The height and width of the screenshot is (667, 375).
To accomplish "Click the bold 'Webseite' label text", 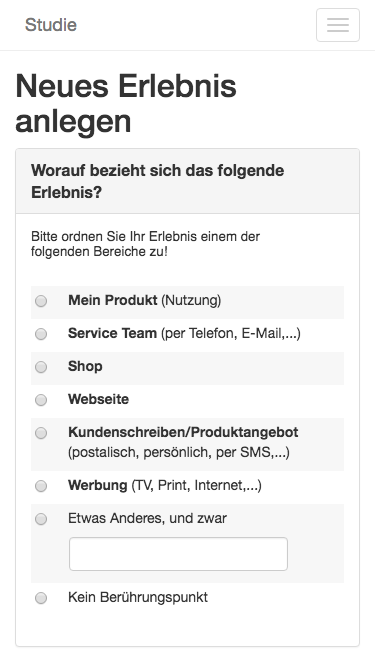I will click(x=98, y=399).
